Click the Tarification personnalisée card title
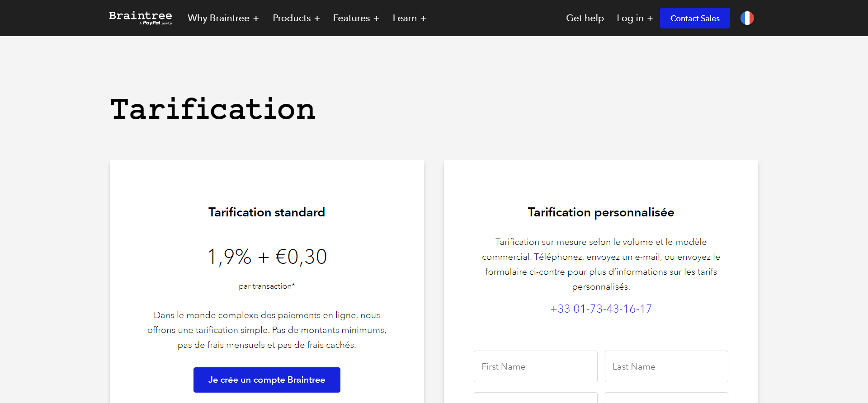The width and height of the screenshot is (868, 403). coord(601,212)
